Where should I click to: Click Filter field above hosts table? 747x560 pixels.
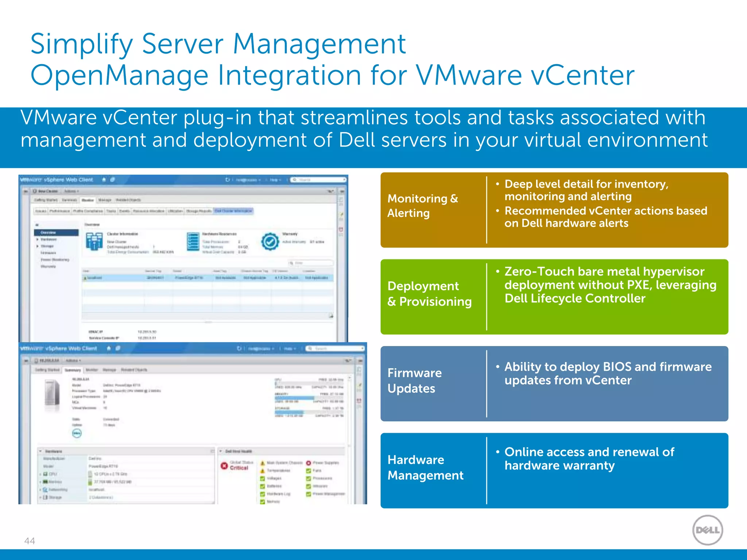311,263
